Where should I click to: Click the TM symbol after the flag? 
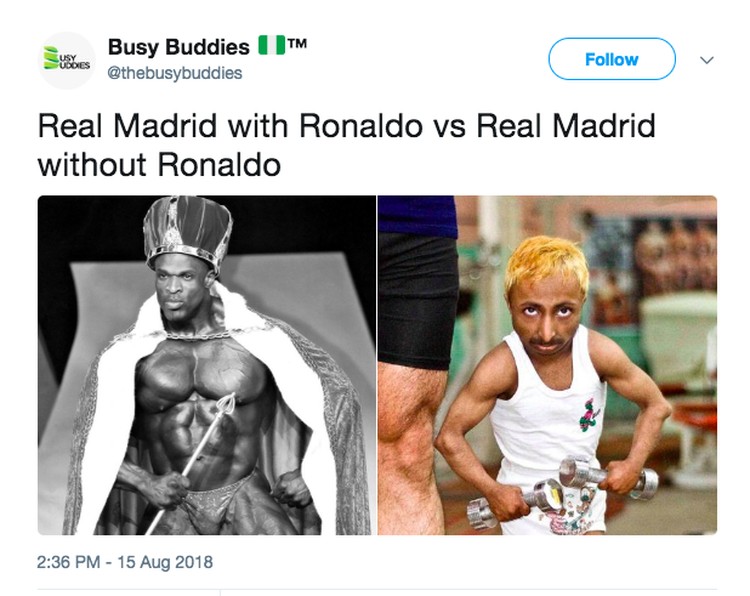(x=297, y=44)
